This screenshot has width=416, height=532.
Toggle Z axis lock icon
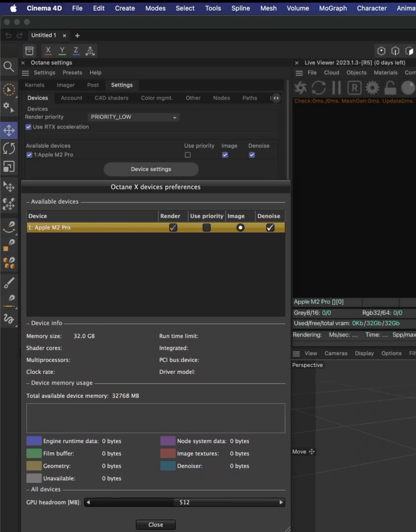pyautogui.click(x=76, y=51)
